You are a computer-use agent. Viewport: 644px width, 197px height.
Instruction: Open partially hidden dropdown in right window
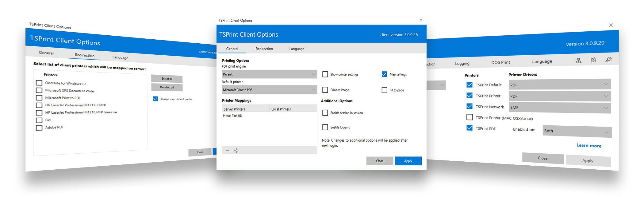click(436, 85)
